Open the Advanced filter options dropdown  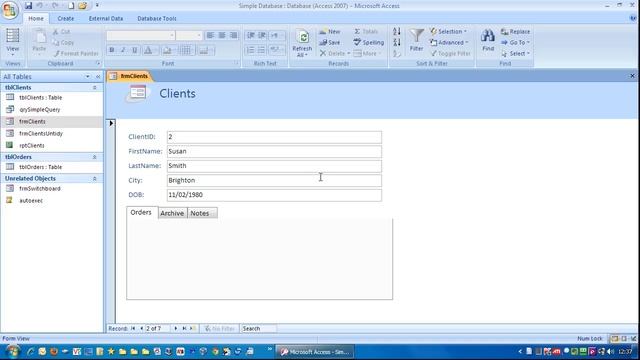(x=449, y=42)
